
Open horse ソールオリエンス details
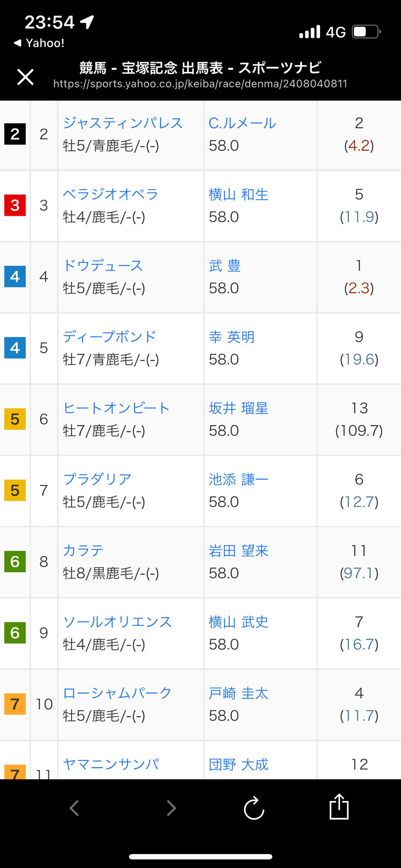[x=117, y=622]
